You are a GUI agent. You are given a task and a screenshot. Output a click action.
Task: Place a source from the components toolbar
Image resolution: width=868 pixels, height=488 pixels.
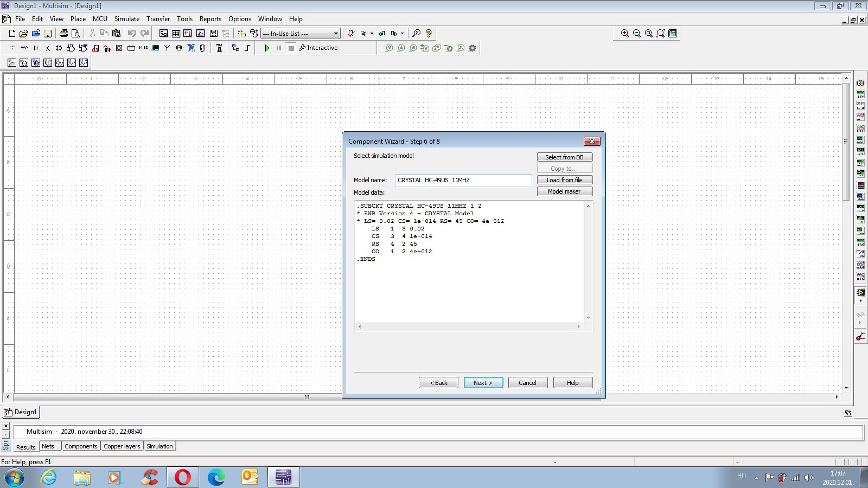[x=12, y=48]
